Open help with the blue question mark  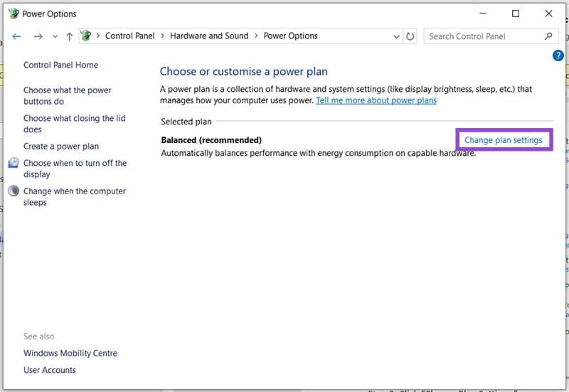coord(558,56)
